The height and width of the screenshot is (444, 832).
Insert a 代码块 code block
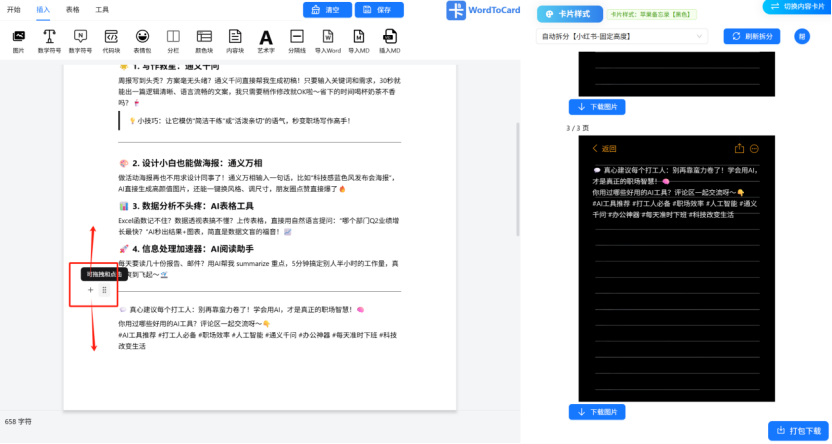click(x=111, y=42)
